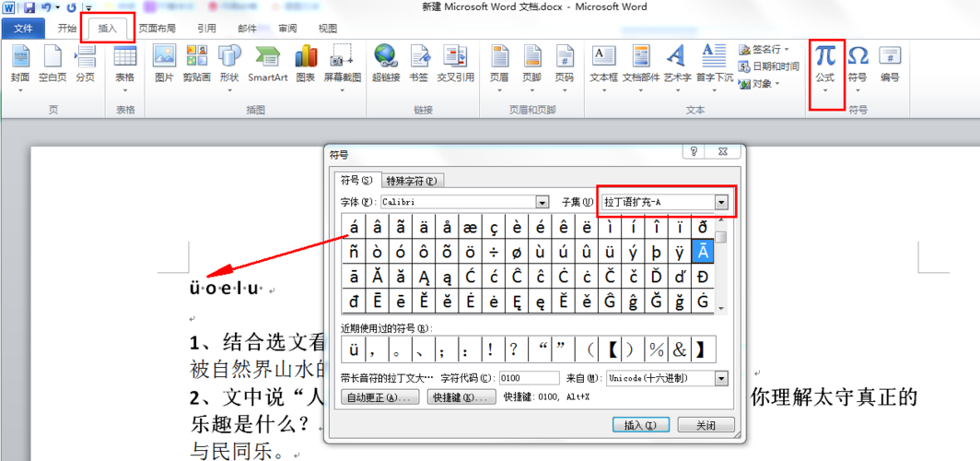Open the File (文件) tab
Image resolution: width=980 pixels, height=461 pixels.
[23, 29]
